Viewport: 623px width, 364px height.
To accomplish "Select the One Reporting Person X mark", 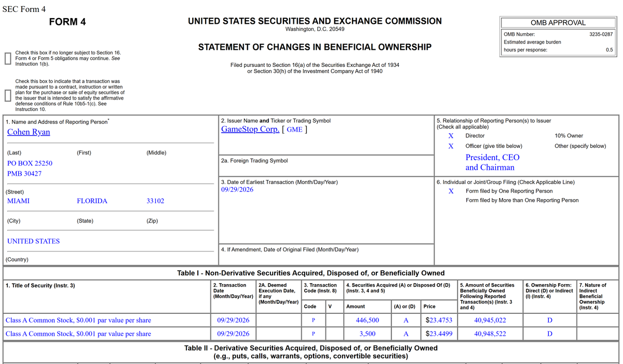I will tap(451, 191).
